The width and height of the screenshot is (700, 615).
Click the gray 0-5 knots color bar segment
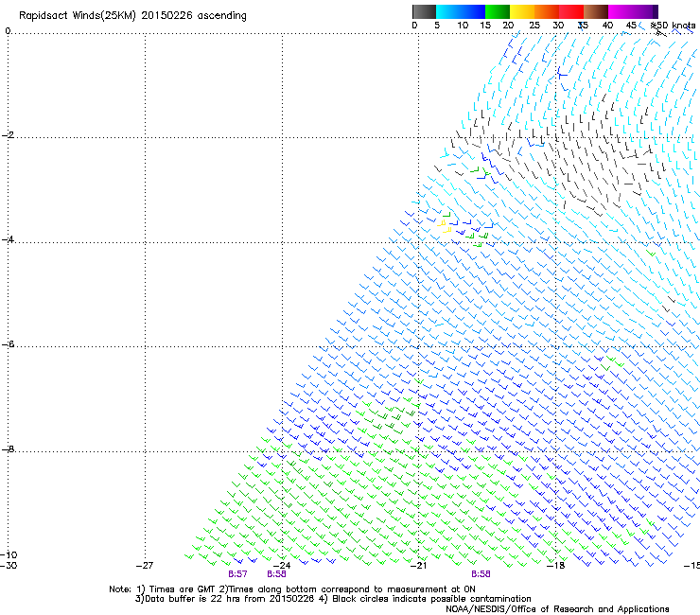424,11
